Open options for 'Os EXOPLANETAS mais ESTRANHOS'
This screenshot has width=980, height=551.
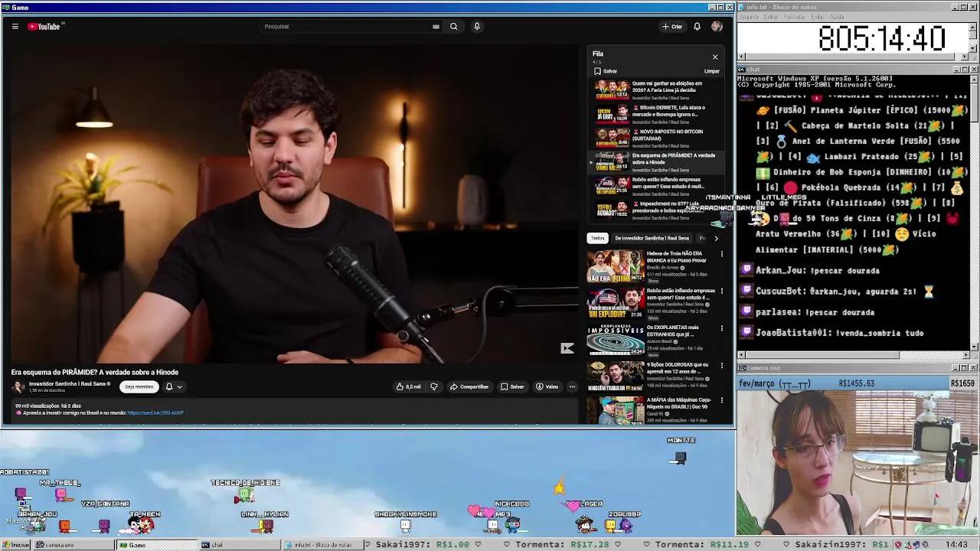tap(721, 328)
